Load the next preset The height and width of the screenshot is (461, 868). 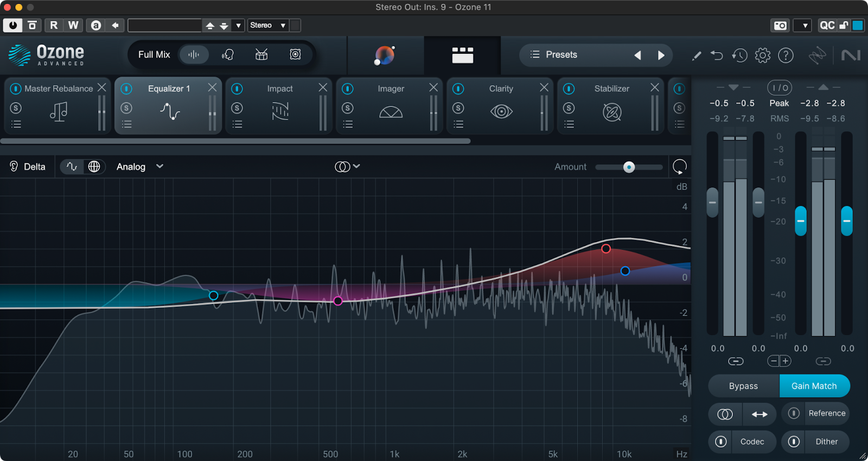pos(661,55)
